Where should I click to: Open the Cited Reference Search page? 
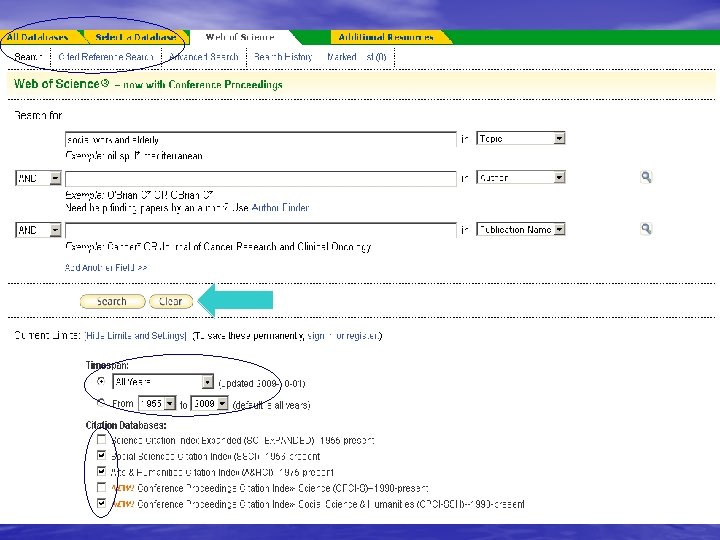click(x=106, y=57)
